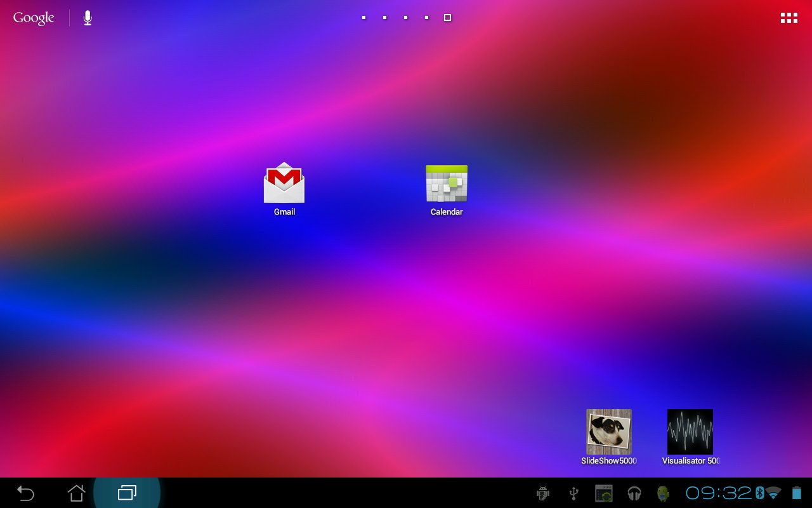This screenshot has width=812, height=508.
Task: Select the currently highlighted page indicator
Action: 447,18
